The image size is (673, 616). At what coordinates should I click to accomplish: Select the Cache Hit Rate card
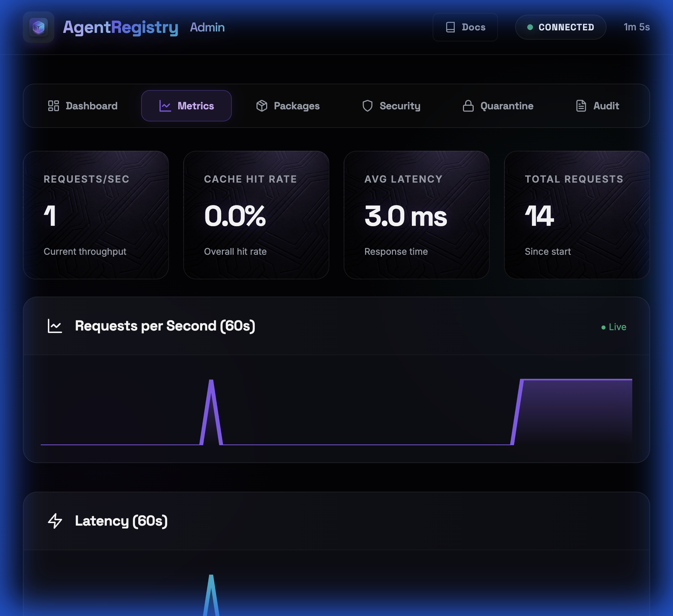(256, 215)
